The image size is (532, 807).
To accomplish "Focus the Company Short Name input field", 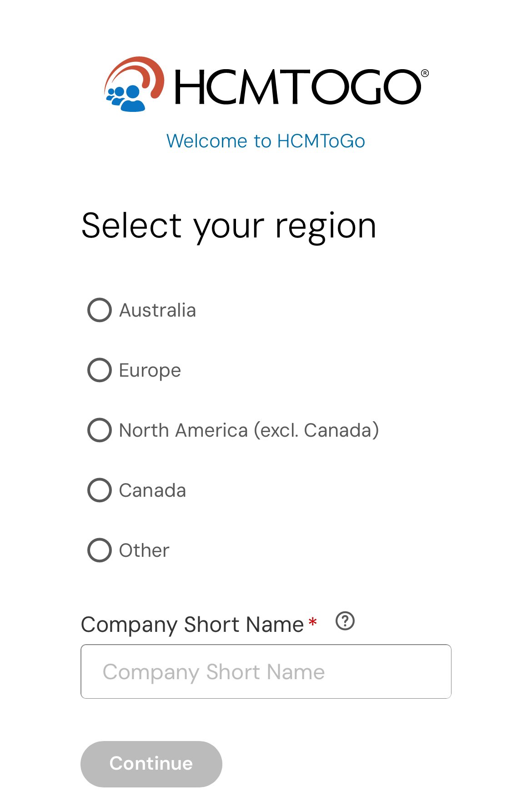I will pyautogui.click(x=266, y=671).
